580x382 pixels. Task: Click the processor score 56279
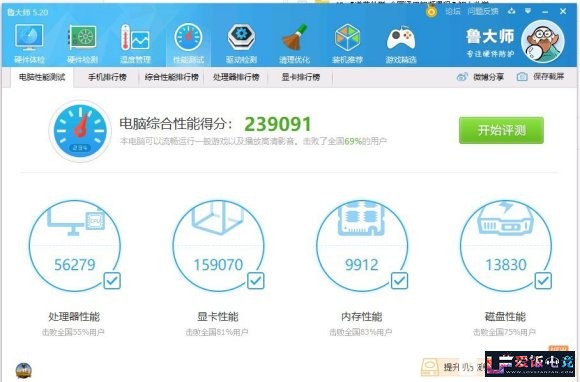tap(75, 265)
